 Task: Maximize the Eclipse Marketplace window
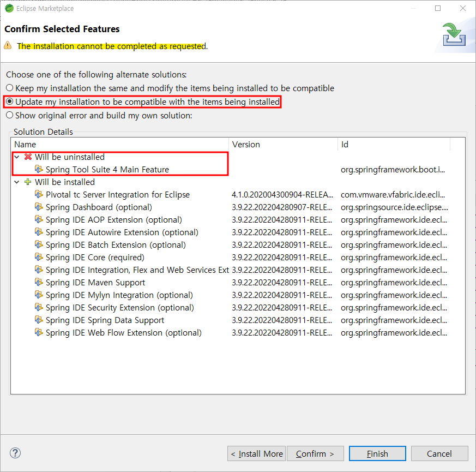438,8
